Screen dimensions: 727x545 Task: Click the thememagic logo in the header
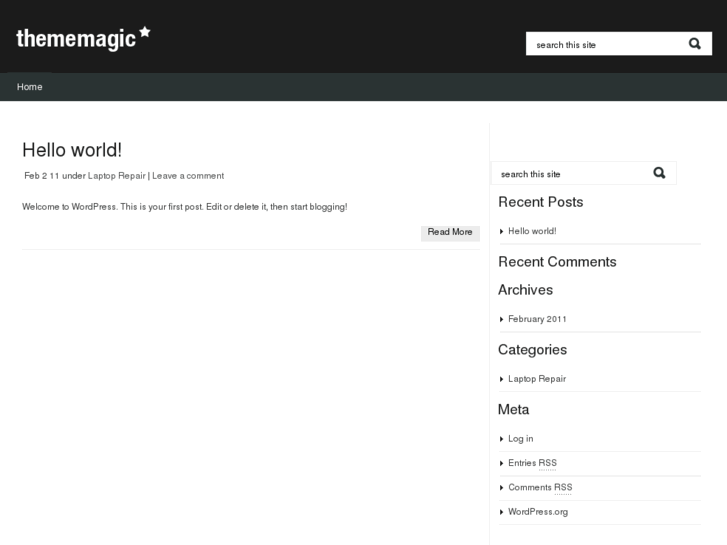tap(83, 38)
